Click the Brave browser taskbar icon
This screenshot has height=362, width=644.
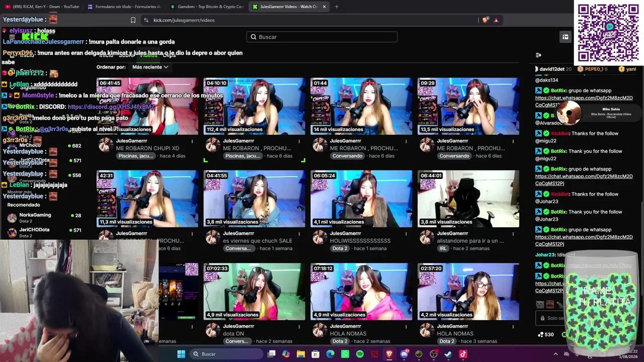click(389, 354)
